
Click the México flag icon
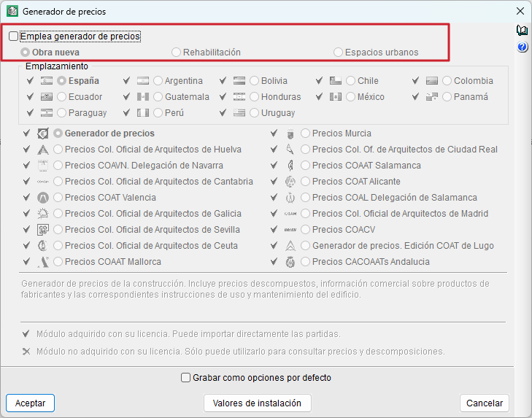(336, 97)
